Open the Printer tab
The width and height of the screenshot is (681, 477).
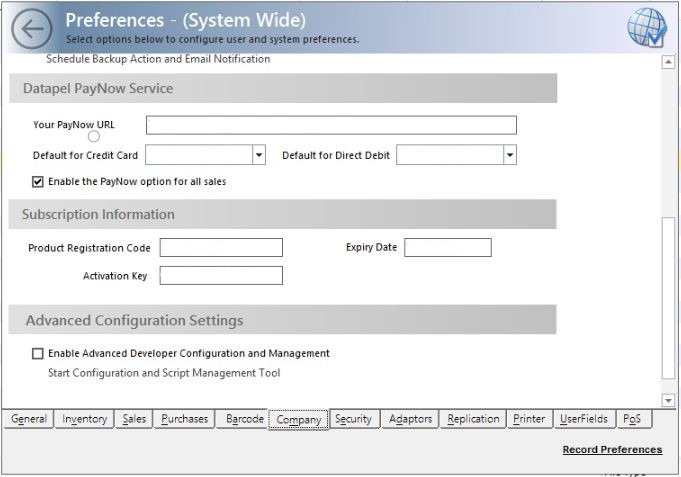coord(529,419)
